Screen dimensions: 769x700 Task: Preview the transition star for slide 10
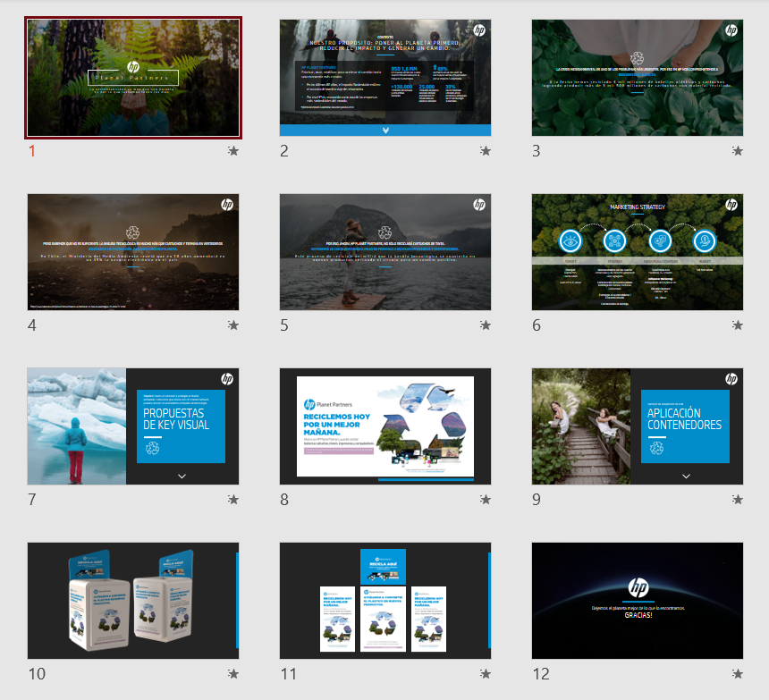click(x=233, y=674)
